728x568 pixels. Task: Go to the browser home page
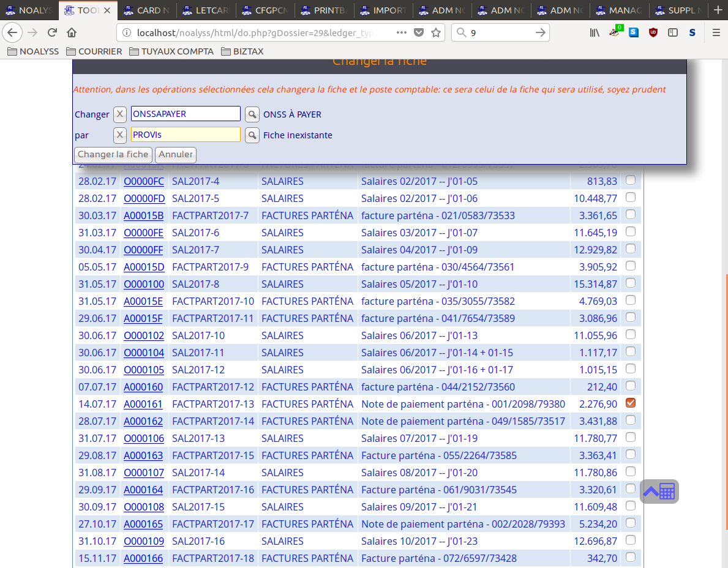(x=72, y=33)
